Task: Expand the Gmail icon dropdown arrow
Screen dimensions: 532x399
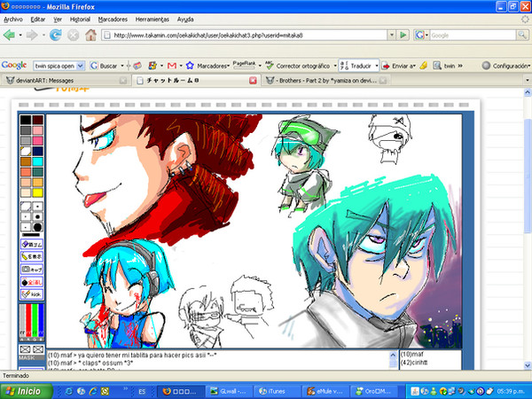Action: 181,66
